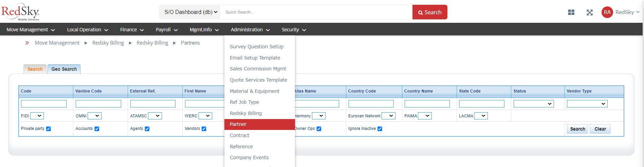
Task: Open the Administration menu
Action: (250, 30)
